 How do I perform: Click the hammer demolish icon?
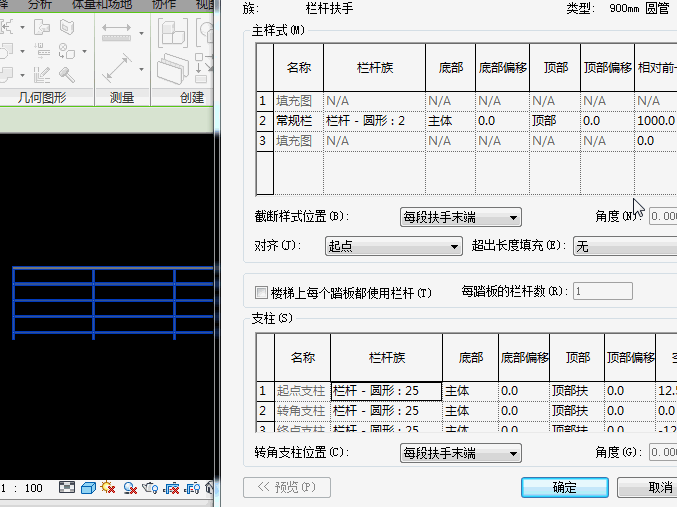pos(67,75)
